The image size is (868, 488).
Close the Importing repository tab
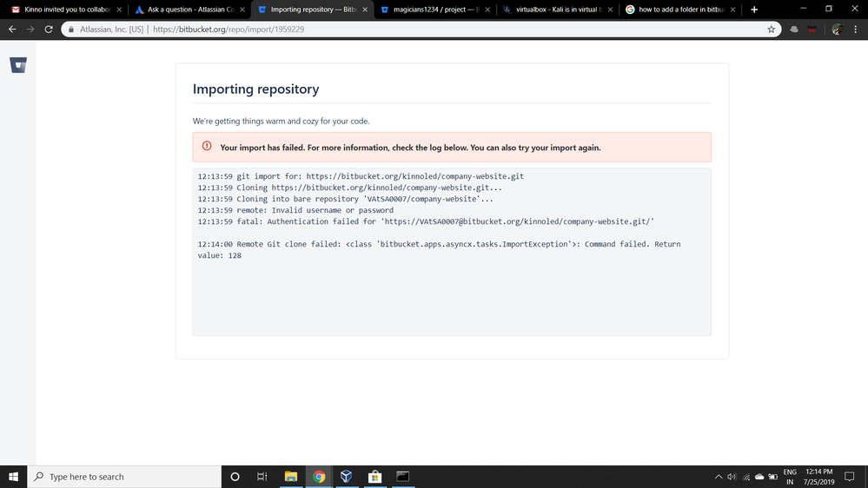[365, 10]
